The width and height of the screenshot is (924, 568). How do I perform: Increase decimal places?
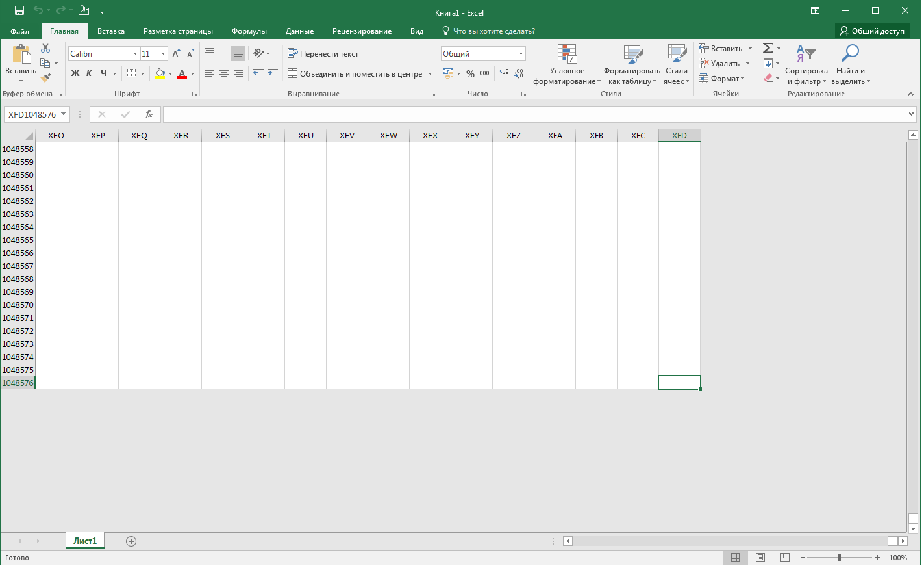[504, 73]
